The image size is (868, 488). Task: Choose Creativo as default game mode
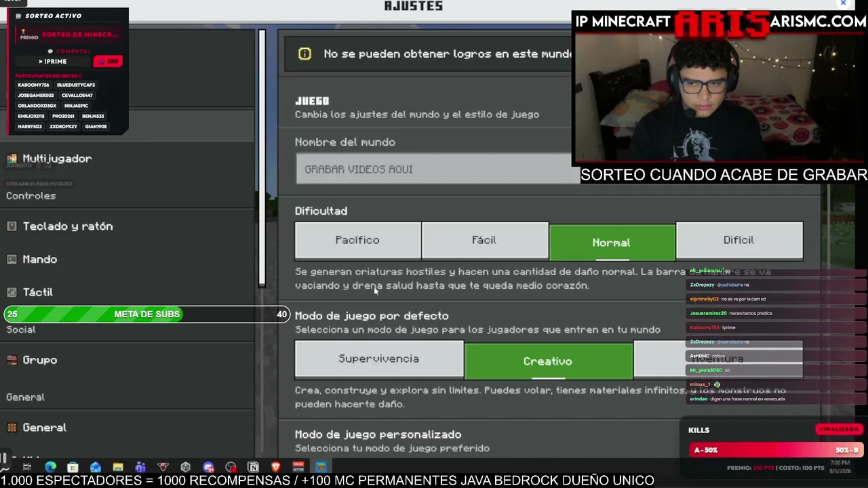click(548, 361)
